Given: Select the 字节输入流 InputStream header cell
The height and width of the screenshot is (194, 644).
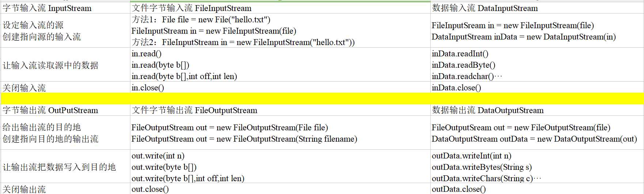Looking at the screenshot, I should [65, 8].
